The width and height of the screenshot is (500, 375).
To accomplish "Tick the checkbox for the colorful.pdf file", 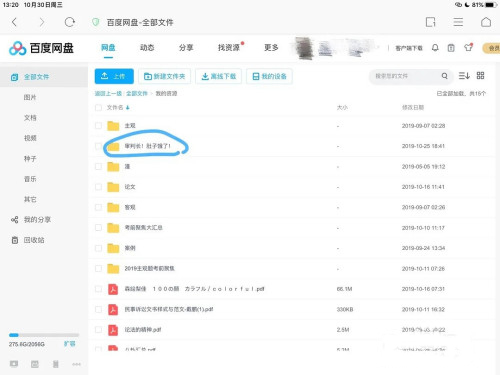I will tap(98, 289).
